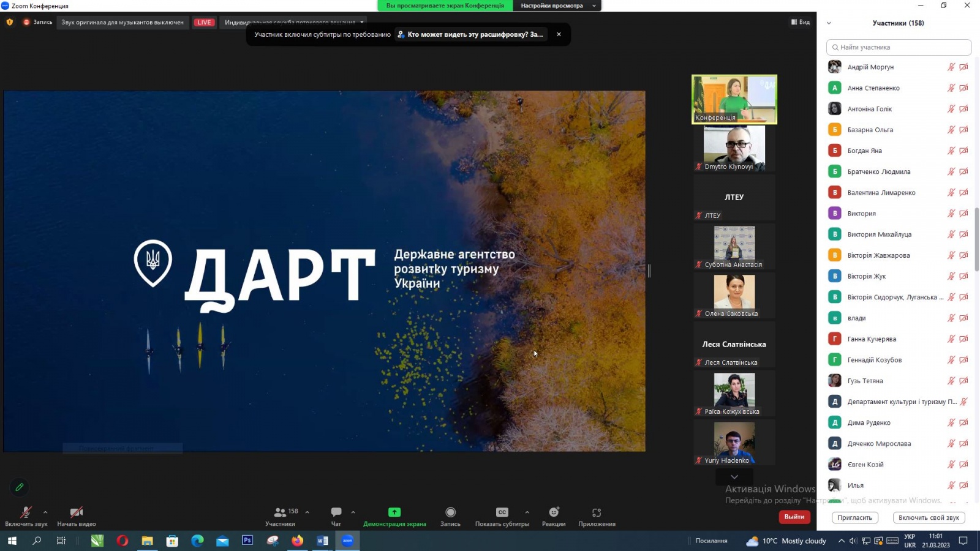Click the meeting security shield icon
980x551 pixels.
10,22
